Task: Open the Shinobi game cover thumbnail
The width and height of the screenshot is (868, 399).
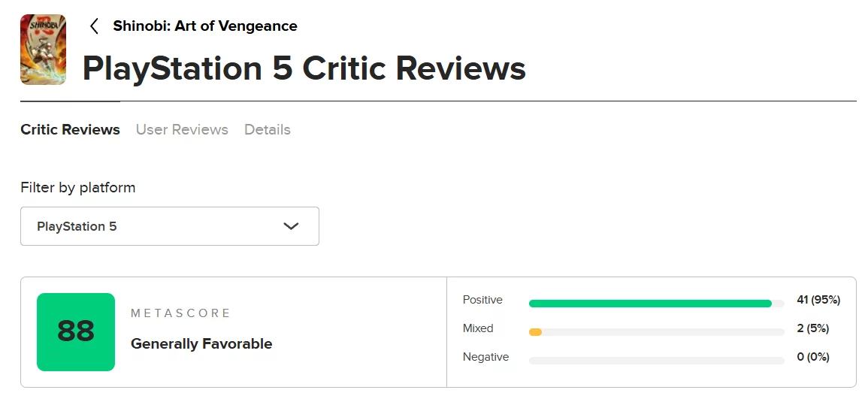Action: coord(43,50)
